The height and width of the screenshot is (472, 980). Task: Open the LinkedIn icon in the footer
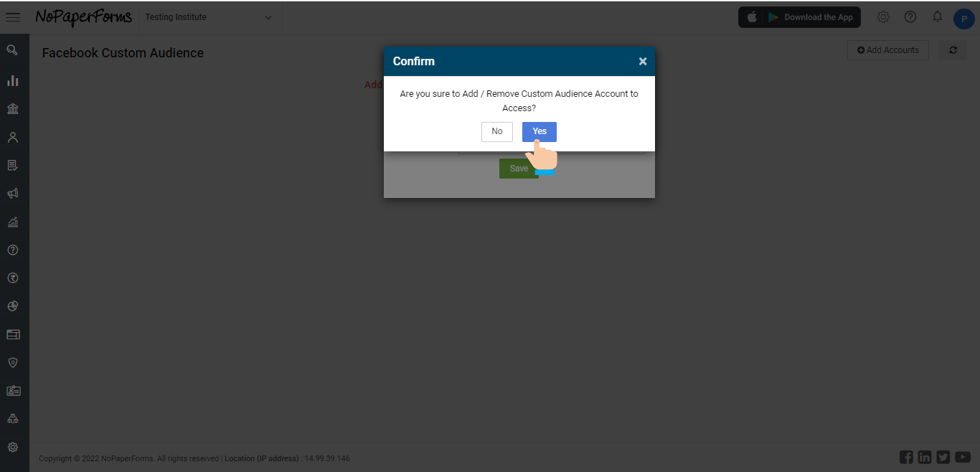pos(925,457)
